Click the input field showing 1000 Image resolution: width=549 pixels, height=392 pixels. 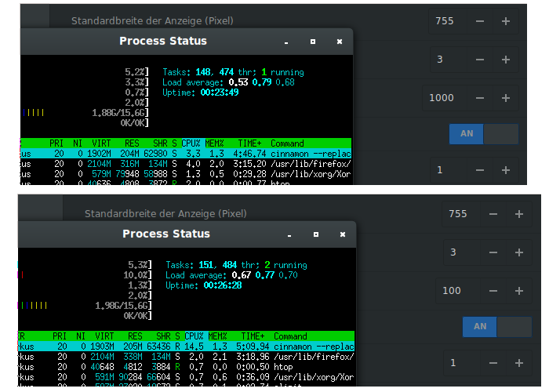click(445, 98)
